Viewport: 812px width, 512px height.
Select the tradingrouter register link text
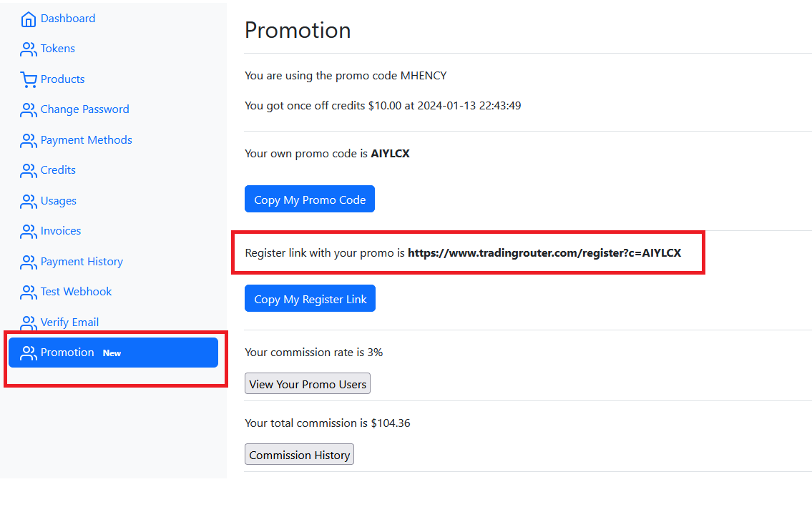[544, 253]
